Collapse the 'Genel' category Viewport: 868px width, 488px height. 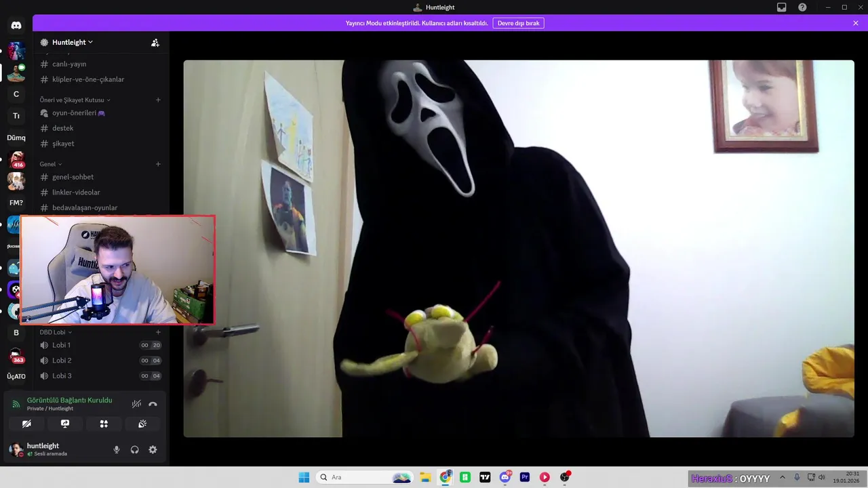click(51, 164)
